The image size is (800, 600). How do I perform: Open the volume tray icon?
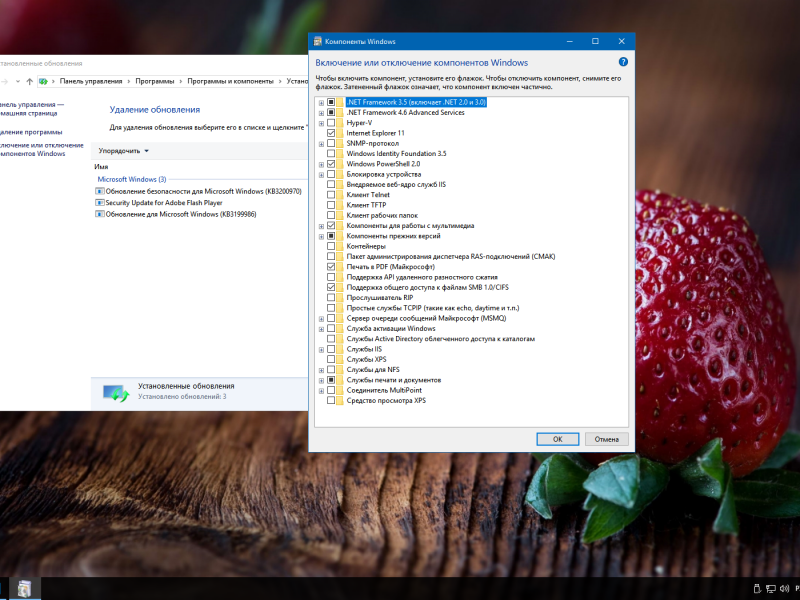(784, 589)
